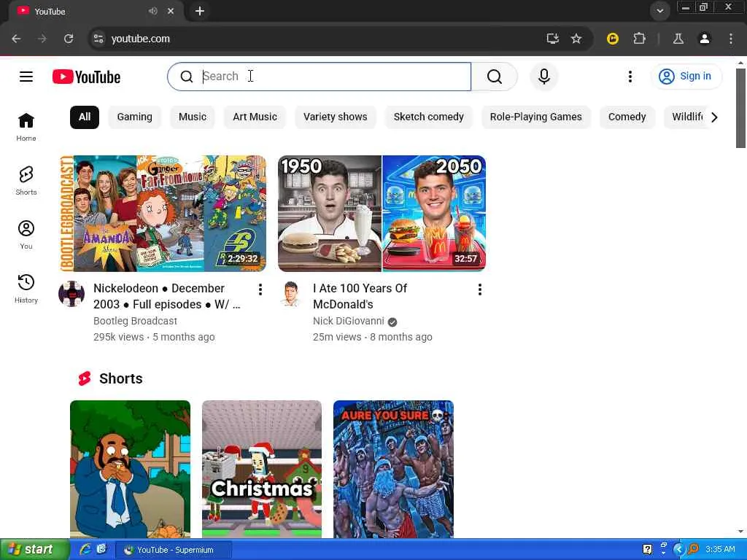Select the Comedy chip
747x560 pixels.
[x=627, y=117]
